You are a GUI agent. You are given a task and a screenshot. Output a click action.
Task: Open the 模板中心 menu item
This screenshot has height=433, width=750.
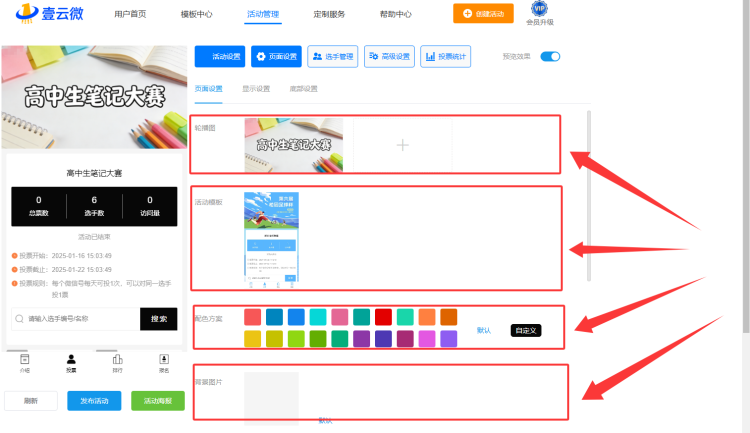click(x=196, y=14)
